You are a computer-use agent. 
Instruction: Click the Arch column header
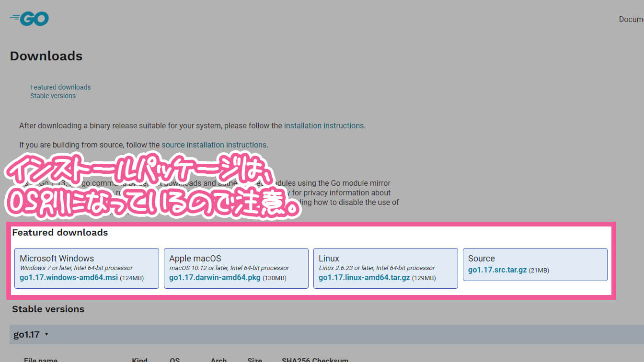[219, 360]
